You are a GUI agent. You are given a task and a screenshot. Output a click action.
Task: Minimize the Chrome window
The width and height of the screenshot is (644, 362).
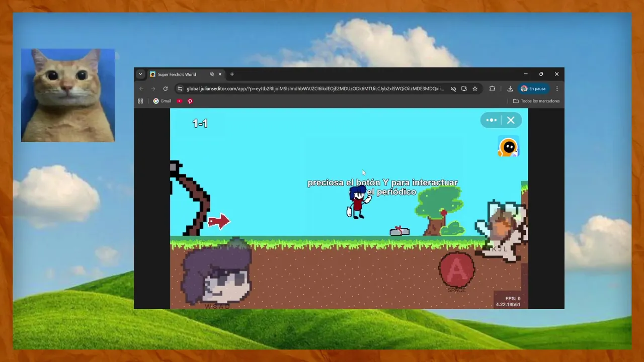tap(526, 74)
